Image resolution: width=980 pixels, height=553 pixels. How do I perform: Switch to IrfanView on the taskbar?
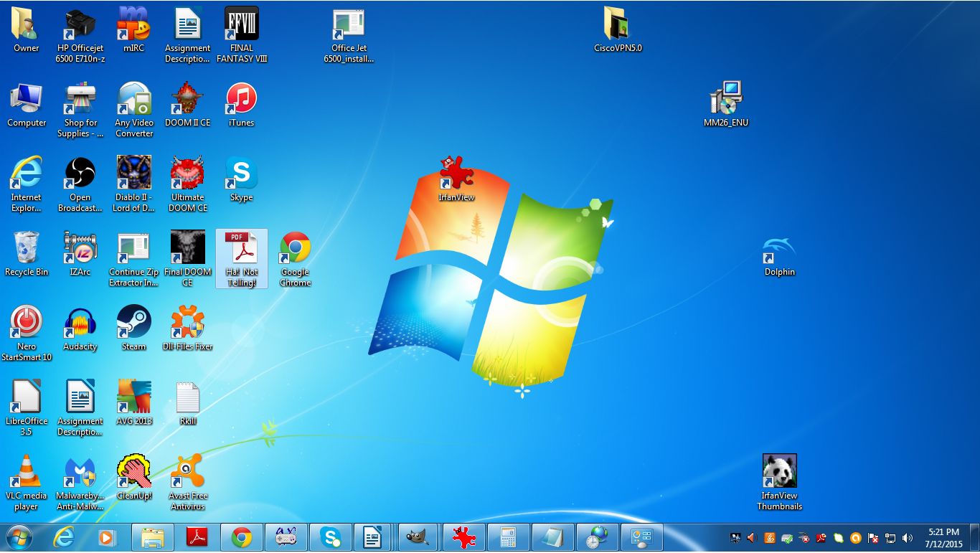tap(464, 537)
